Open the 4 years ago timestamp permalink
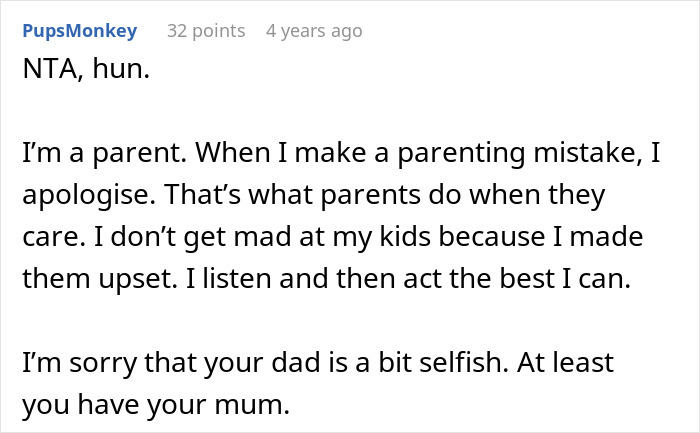 tap(313, 31)
